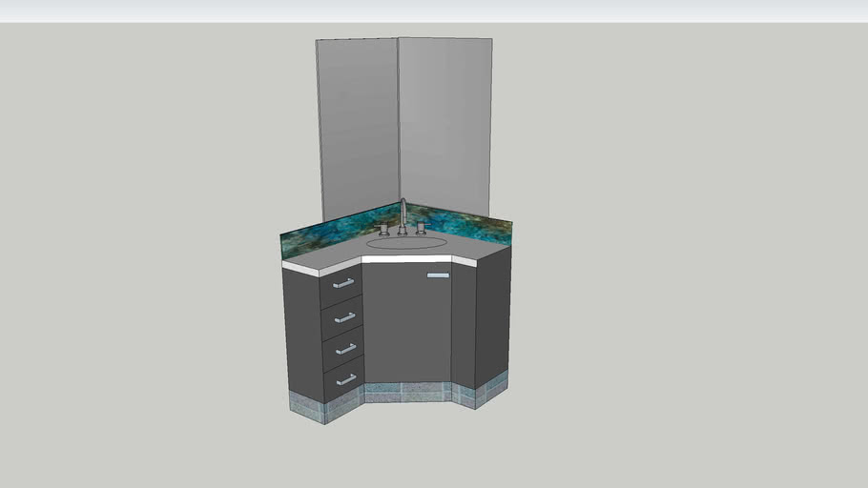Click the third drawer from the top
Screen dimensions: 868x488
pyautogui.click(x=343, y=350)
